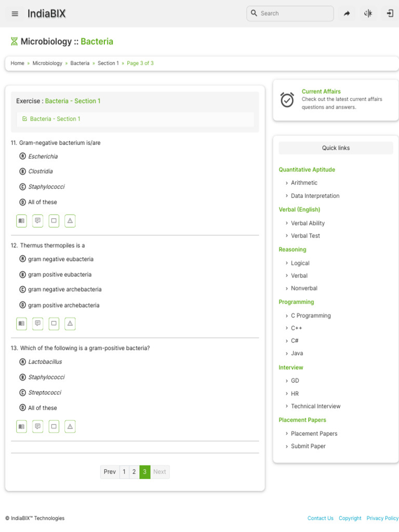Select option A Escherichia for question 11
Image resolution: width=399 pixels, height=532 pixels.
click(22, 156)
